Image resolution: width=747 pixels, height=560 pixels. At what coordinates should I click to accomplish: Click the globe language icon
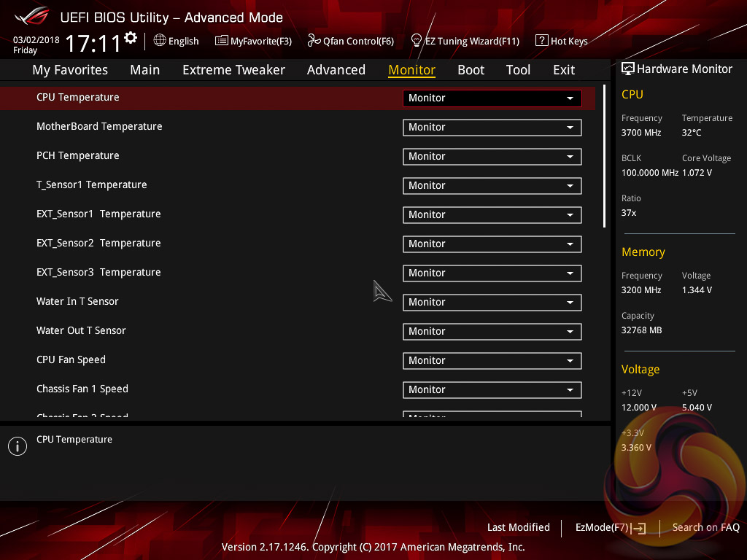pyautogui.click(x=160, y=41)
